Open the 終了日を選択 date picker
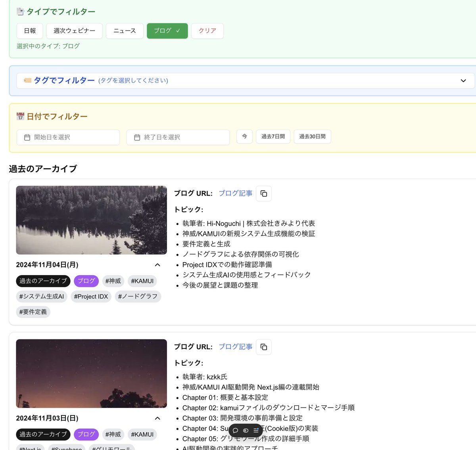Image resolution: width=476 pixels, height=450 pixels. (x=178, y=137)
